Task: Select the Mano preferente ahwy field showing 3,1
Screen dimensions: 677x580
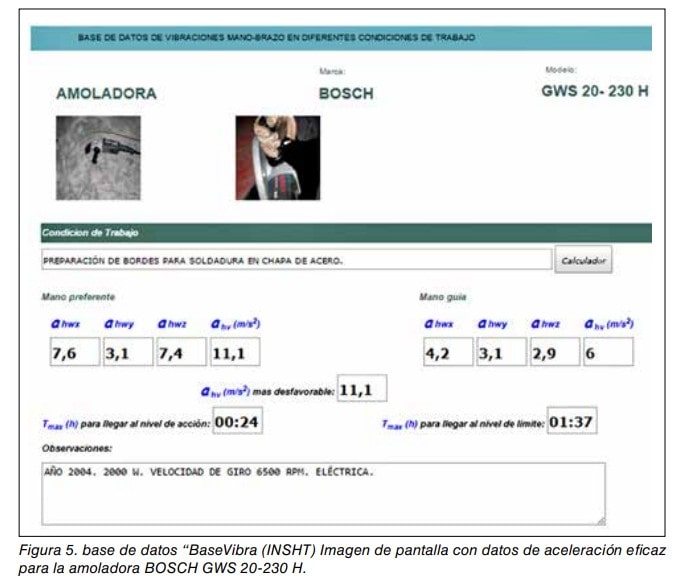Action: 127,352
